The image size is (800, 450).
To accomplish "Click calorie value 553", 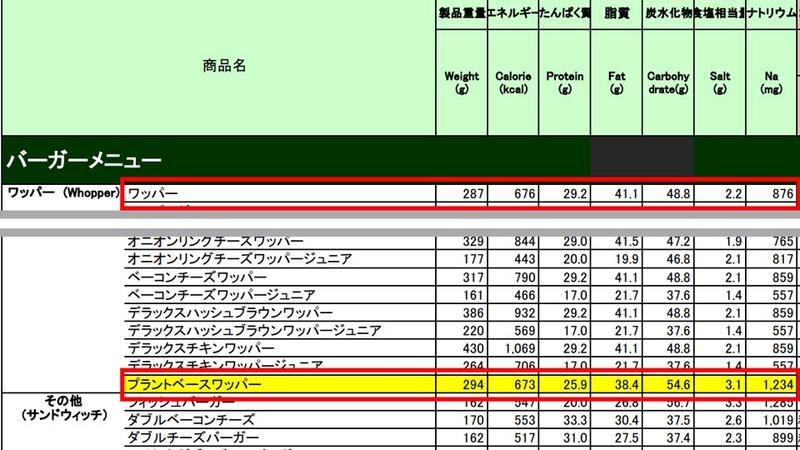I will pos(524,420).
